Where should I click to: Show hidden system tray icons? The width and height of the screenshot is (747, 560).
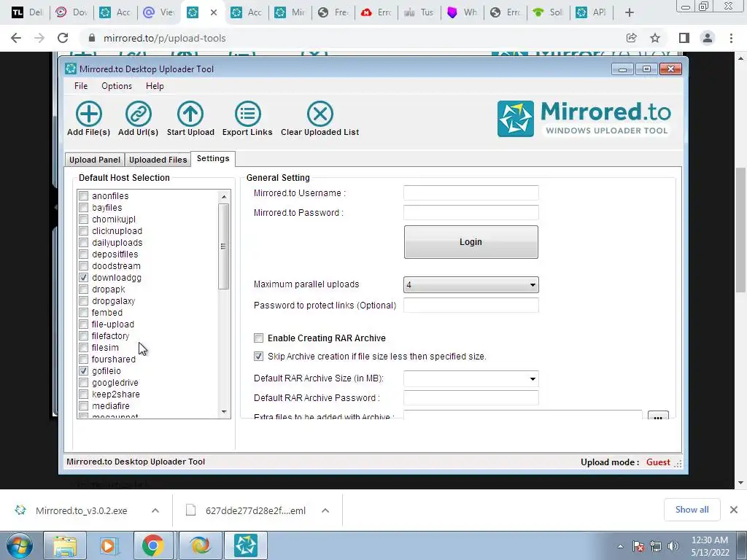[x=620, y=546]
